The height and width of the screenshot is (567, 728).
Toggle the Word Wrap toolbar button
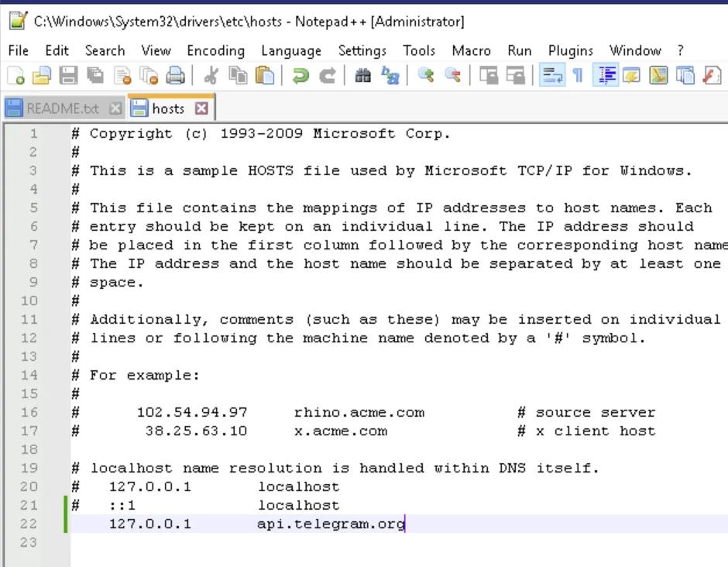pyautogui.click(x=551, y=75)
